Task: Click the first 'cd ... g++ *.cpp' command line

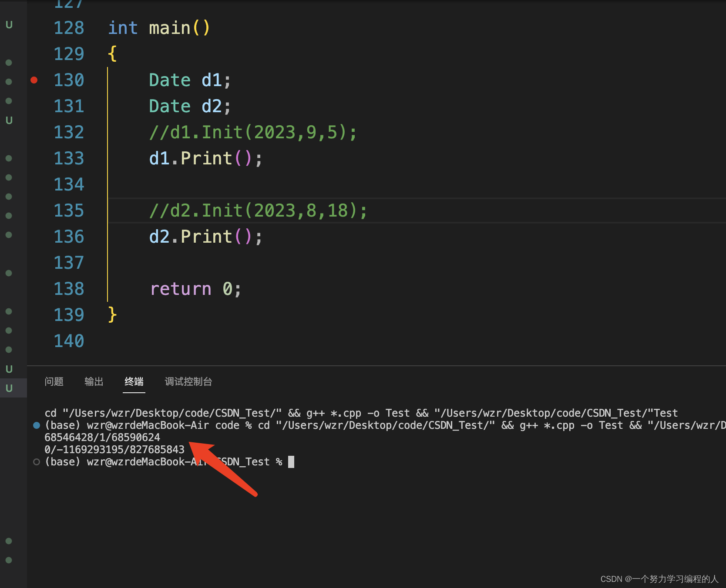Action: (x=361, y=413)
